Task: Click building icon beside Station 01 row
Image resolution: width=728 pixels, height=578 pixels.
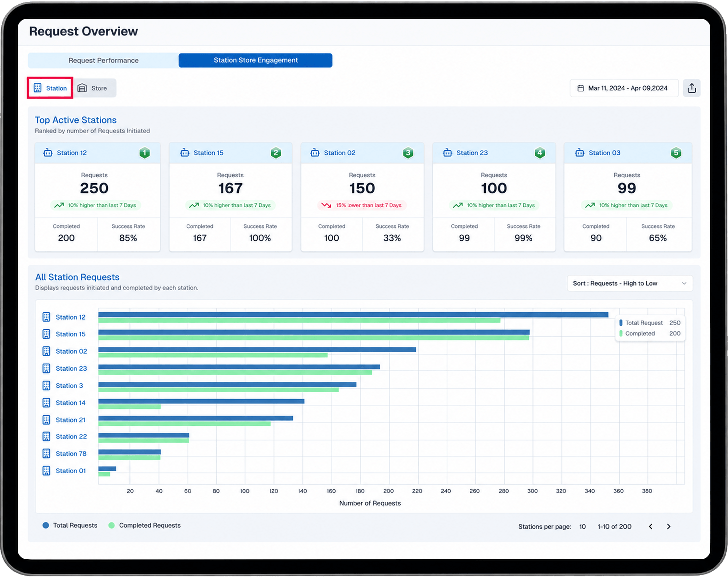Action: tap(46, 471)
